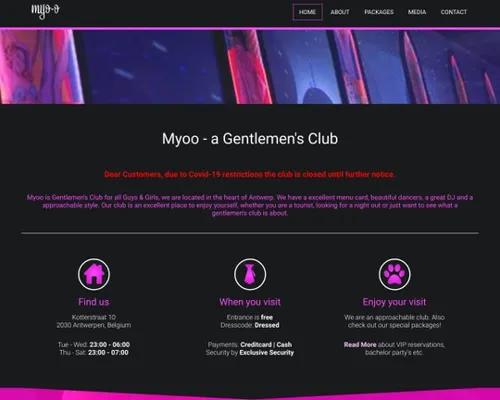Select the When you visit heading
The width and height of the screenshot is (500, 400).
click(x=250, y=302)
